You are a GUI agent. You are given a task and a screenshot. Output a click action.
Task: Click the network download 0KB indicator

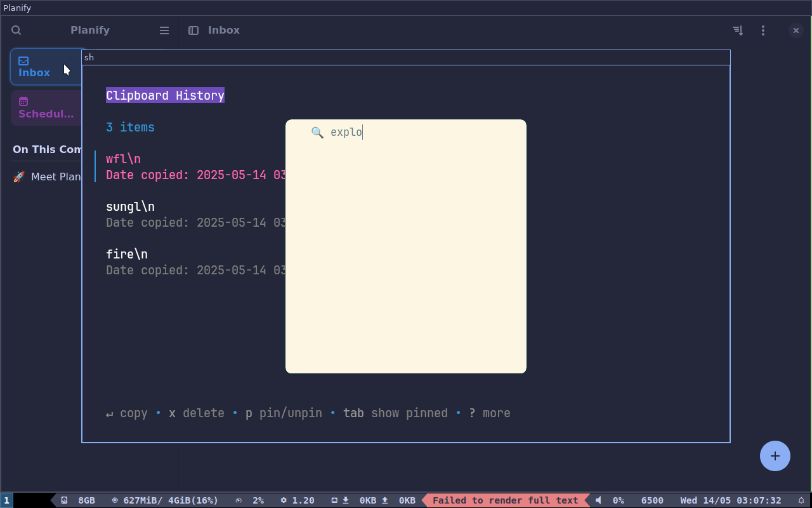359,500
